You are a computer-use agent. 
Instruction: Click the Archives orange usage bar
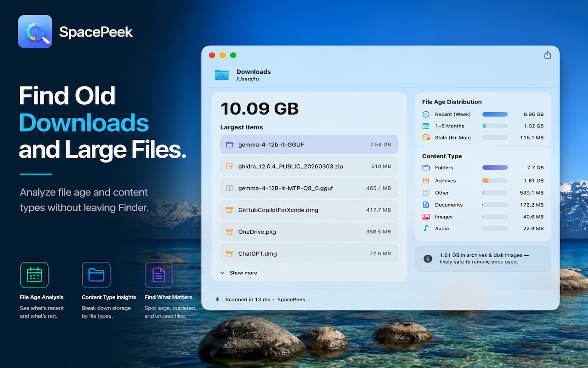[x=495, y=181]
